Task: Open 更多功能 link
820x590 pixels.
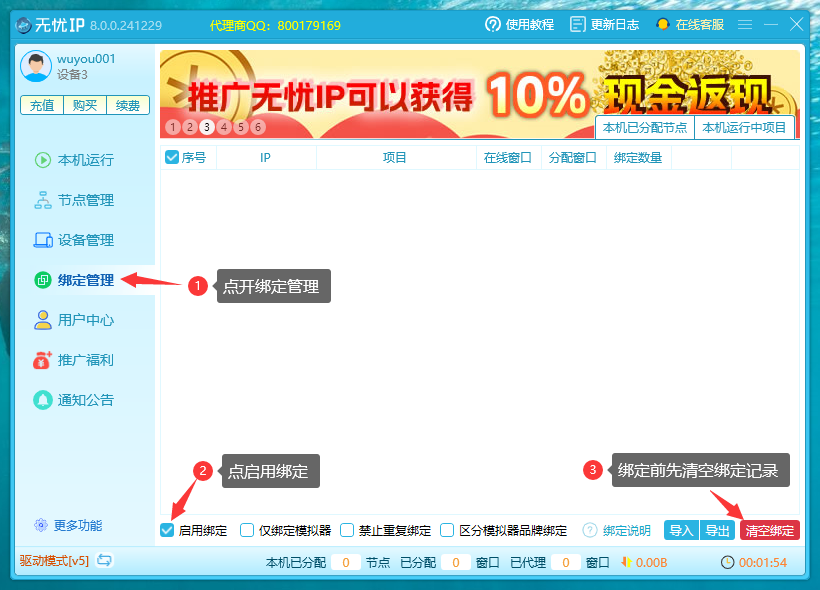Action: coord(78,525)
